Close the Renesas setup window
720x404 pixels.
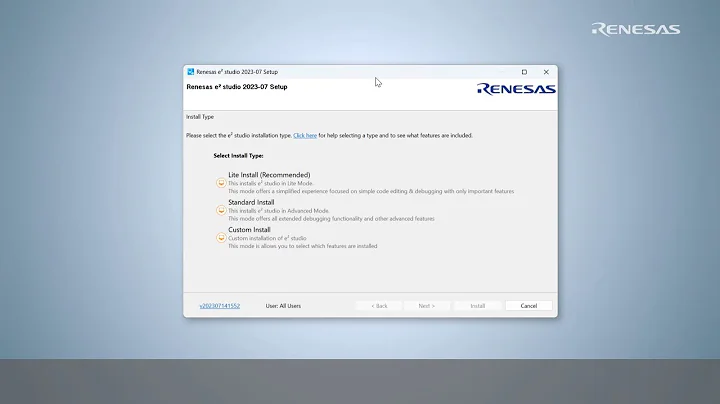pos(546,72)
